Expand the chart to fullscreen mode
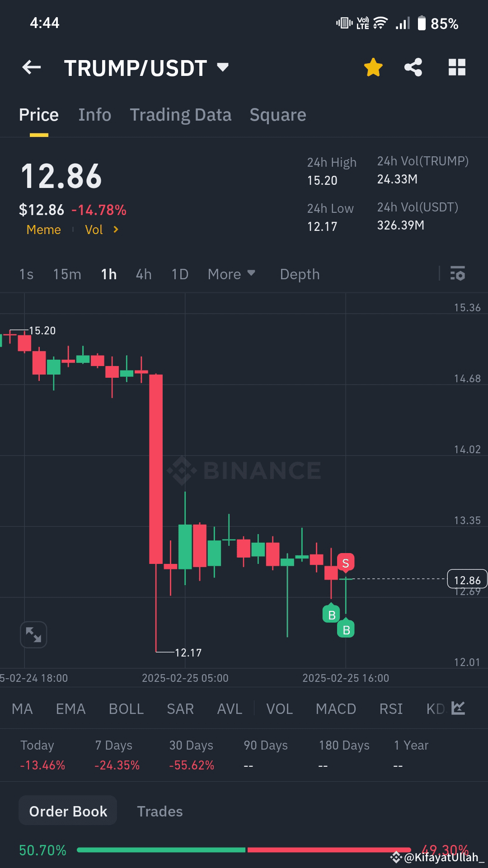 click(x=33, y=634)
